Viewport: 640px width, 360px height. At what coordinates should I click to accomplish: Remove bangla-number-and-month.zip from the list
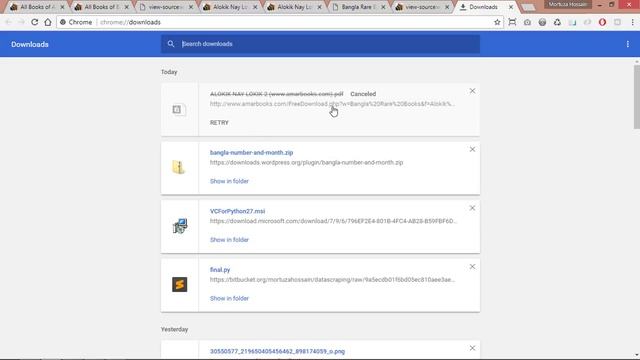pyautogui.click(x=472, y=149)
